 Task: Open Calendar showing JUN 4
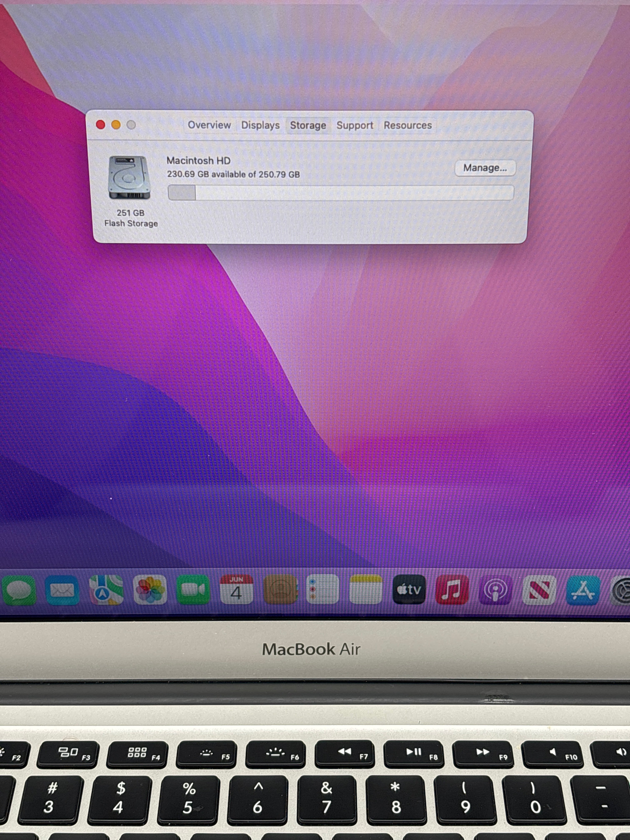click(x=237, y=589)
